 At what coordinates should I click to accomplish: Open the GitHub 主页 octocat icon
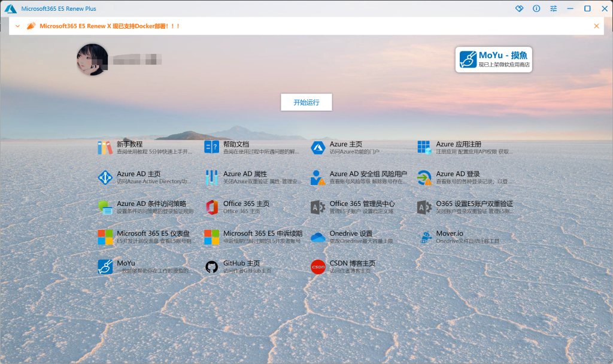point(211,267)
